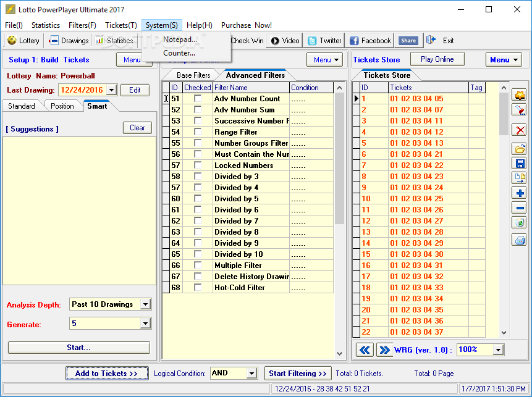Click the blue plus add ticket icon
The height and width of the screenshot is (397, 532).
520,193
